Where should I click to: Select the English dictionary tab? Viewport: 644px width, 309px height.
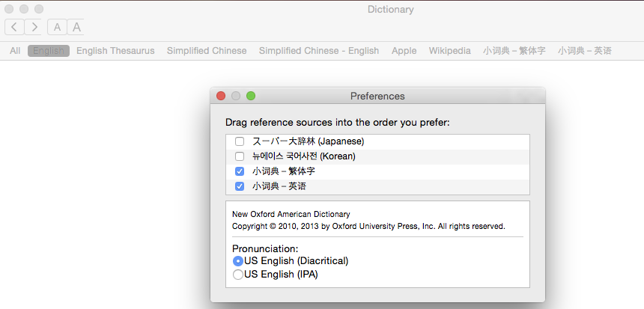(49, 51)
